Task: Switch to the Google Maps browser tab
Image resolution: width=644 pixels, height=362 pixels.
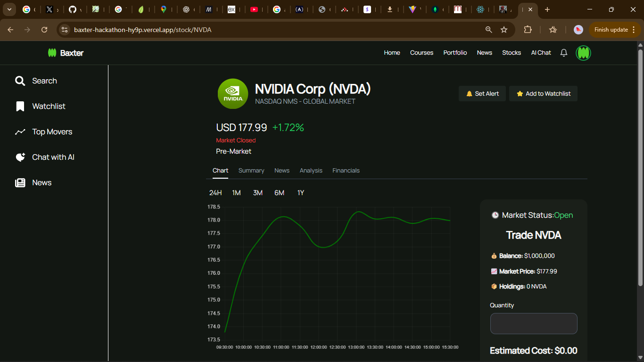Action: 163,9
